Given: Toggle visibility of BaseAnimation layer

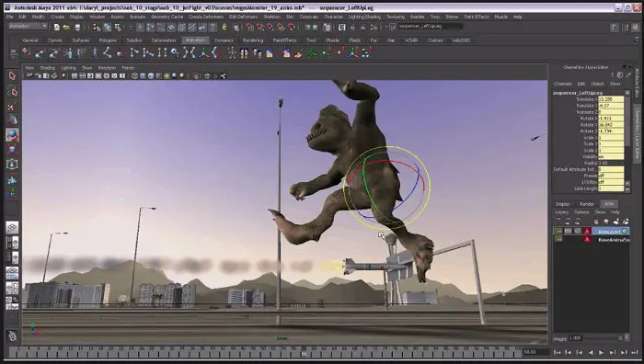Looking at the screenshot, I should pyautogui.click(x=558, y=239).
